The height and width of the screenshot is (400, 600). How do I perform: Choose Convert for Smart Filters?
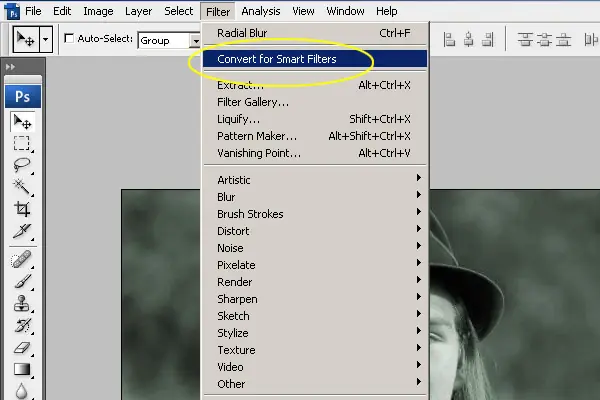[315, 59]
